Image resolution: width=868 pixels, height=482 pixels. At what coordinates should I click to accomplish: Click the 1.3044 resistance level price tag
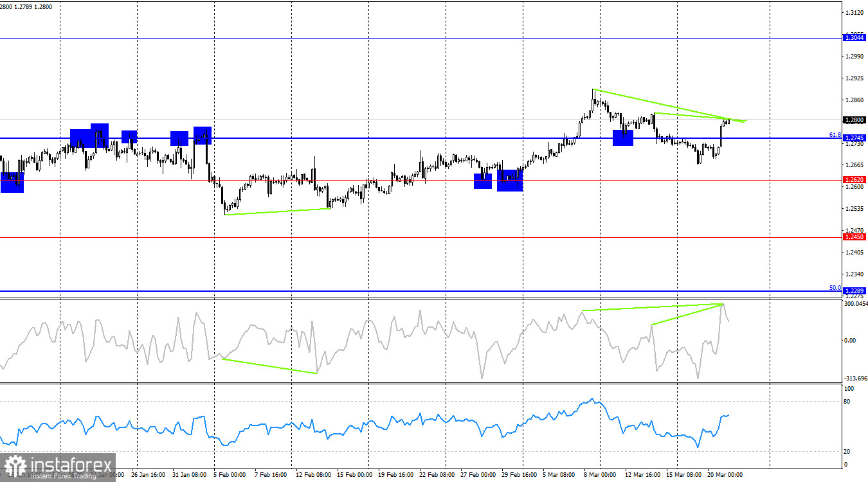[855, 38]
